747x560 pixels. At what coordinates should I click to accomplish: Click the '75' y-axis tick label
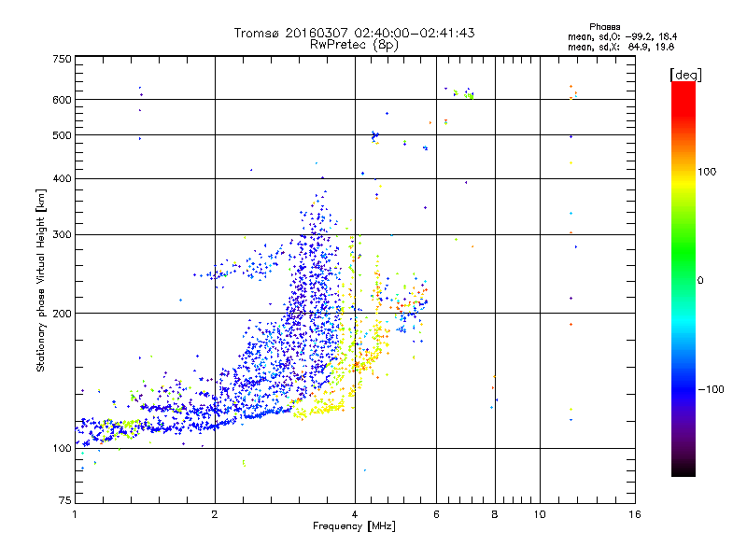[x=65, y=500]
